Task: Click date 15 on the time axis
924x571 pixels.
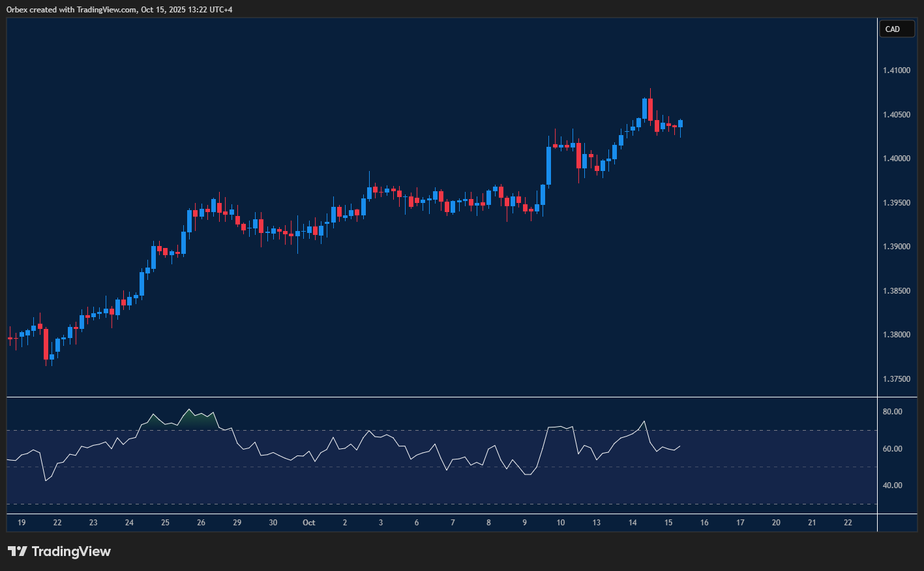Action: [x=668, y=523]
